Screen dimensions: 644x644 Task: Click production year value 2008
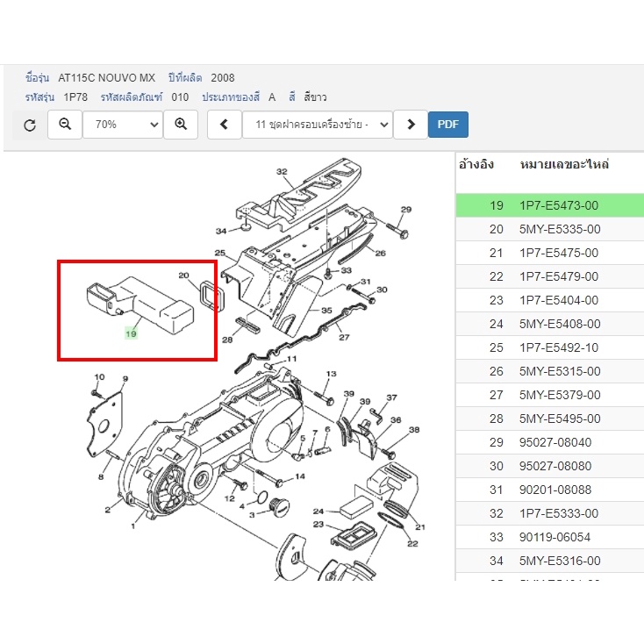click(x=223, y=77)
